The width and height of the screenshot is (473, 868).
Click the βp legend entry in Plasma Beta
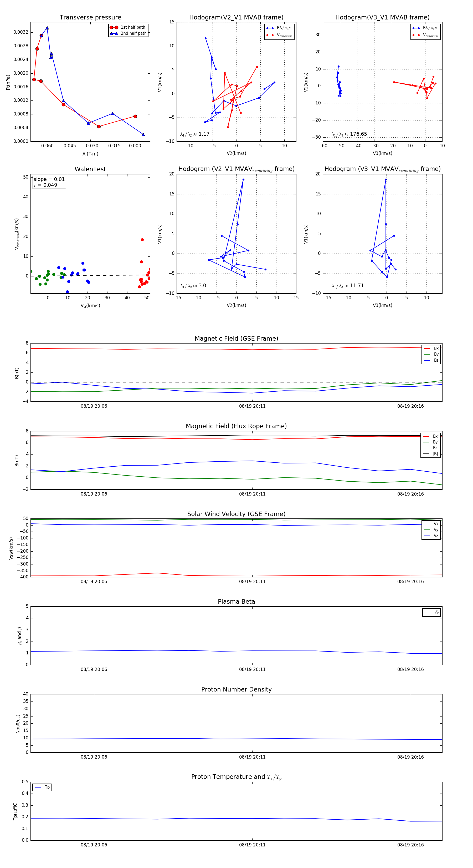pos(431,612)
